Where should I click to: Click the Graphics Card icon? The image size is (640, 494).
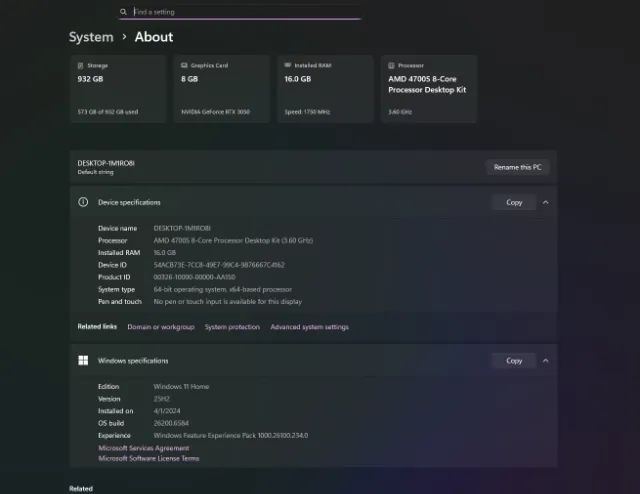pyautogui.click(x=184, y=65)
